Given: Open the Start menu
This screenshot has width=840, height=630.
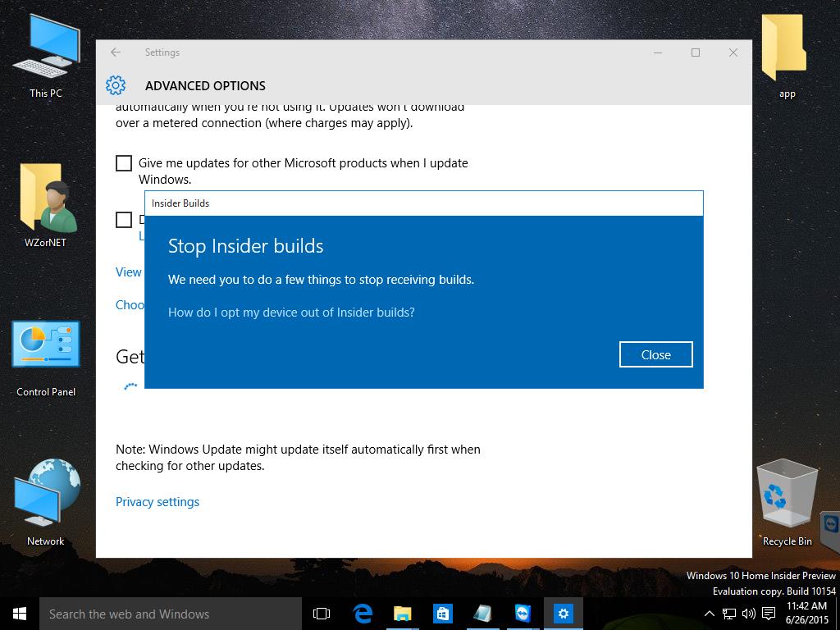Looking at the screenshot, I should tap(20, 614).
